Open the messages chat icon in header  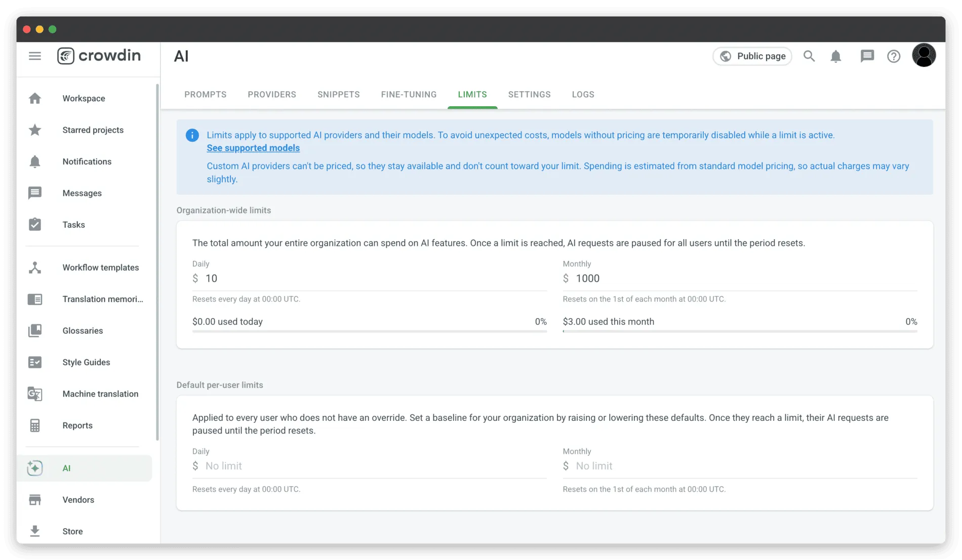(867, 56)
